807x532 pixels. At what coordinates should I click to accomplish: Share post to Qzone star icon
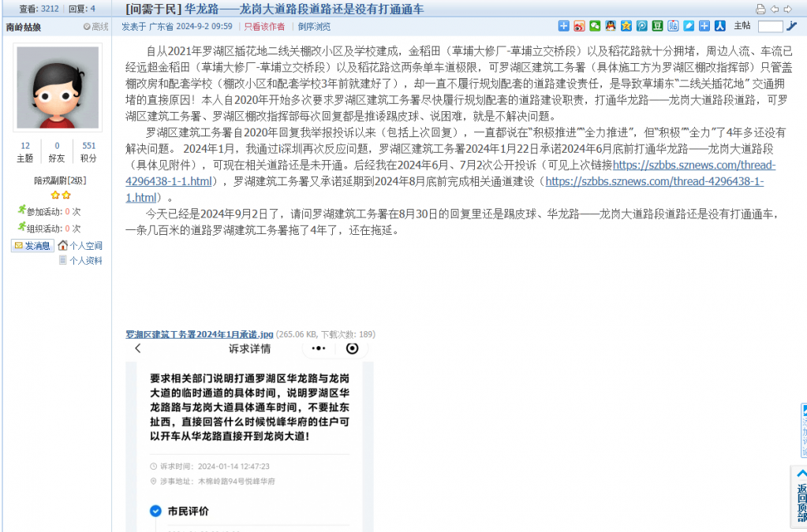626,26
